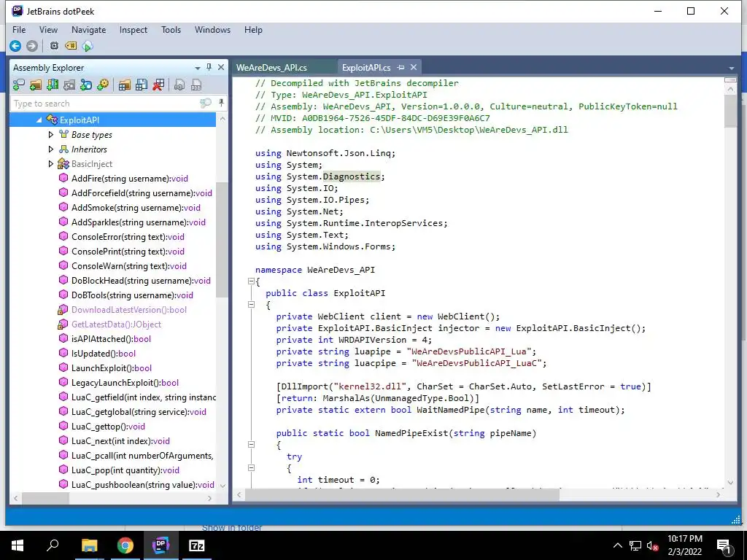Screen dimensions: 747x560
Task: Clear assembly list with red X icon
Action: click(x=158, y=85)
